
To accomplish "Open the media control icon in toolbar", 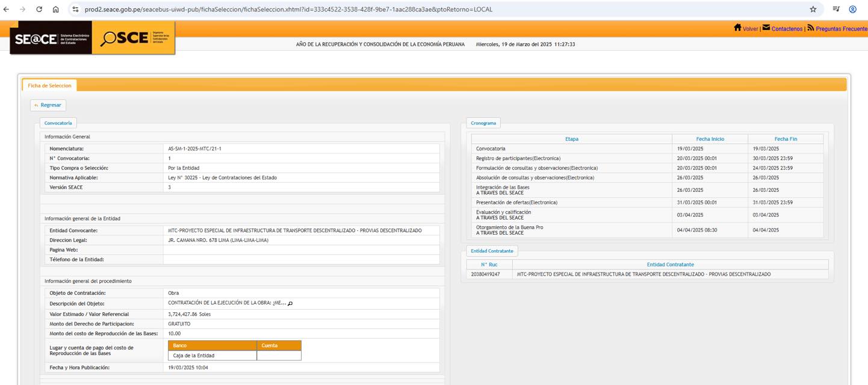I will point(836,9).
